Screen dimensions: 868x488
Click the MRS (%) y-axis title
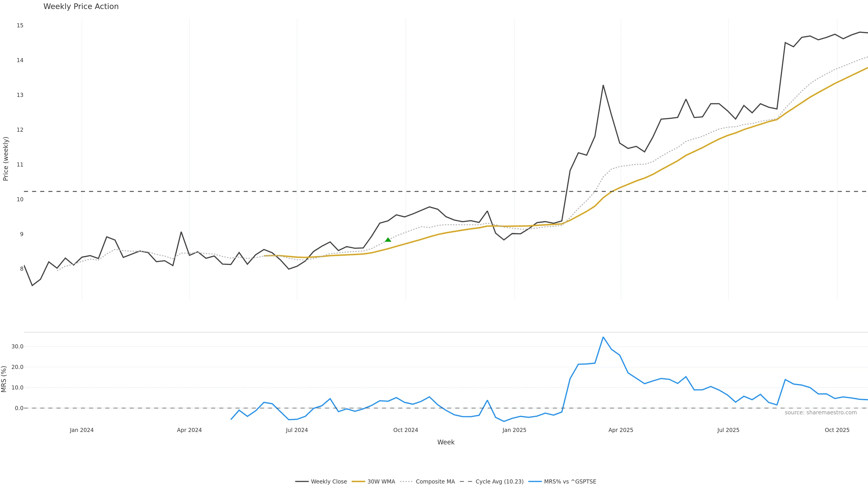(x=4, y=379)
